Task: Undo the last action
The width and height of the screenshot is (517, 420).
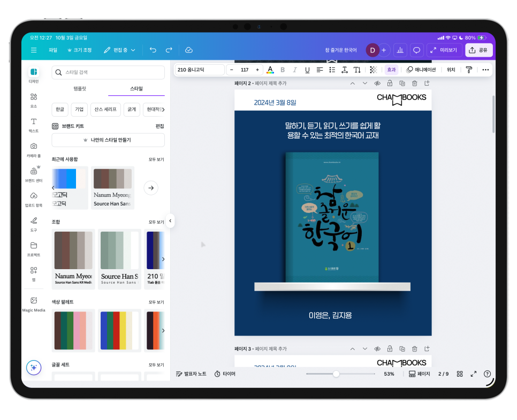Action: (x=153, y=50)
